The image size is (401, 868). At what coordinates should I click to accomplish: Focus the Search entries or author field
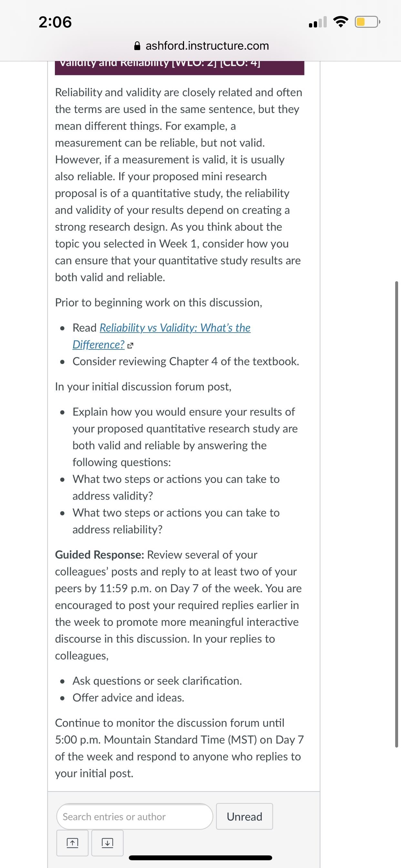[134, 816]
